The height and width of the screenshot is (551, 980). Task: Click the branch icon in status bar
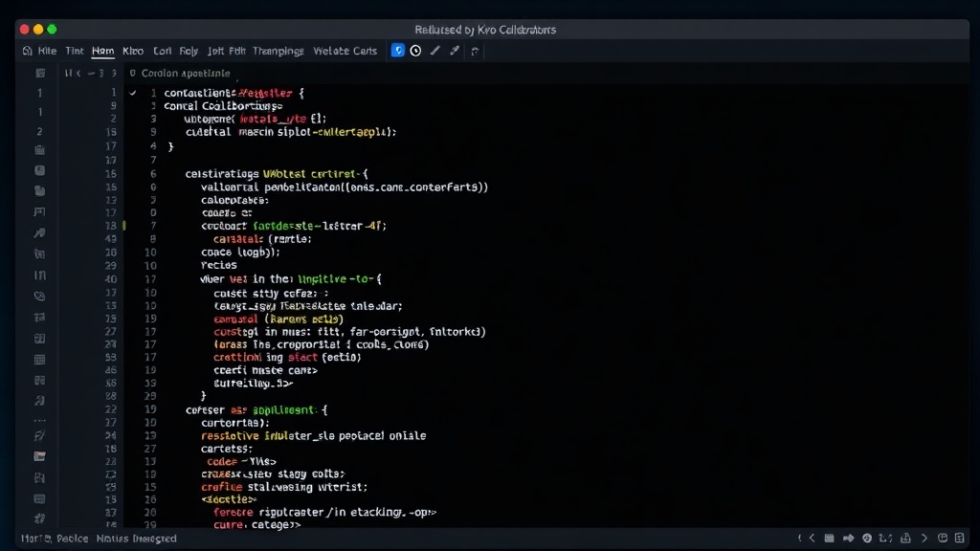[885, 538]
